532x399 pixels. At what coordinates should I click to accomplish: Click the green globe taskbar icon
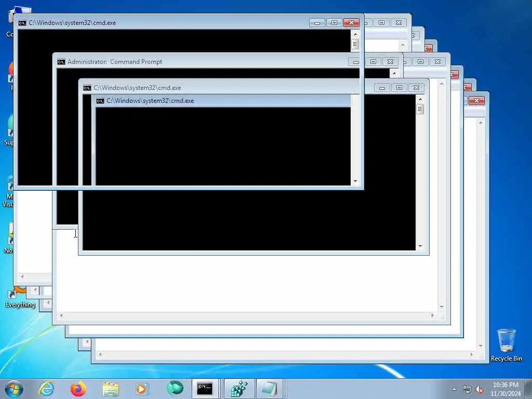pos(175,389)
